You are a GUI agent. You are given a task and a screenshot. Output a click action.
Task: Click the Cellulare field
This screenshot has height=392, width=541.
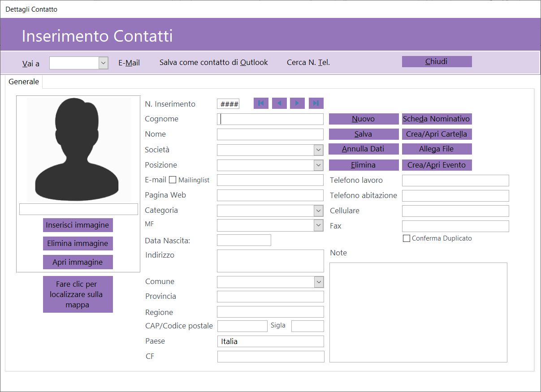pyautogui.click(x=455, y=211)
